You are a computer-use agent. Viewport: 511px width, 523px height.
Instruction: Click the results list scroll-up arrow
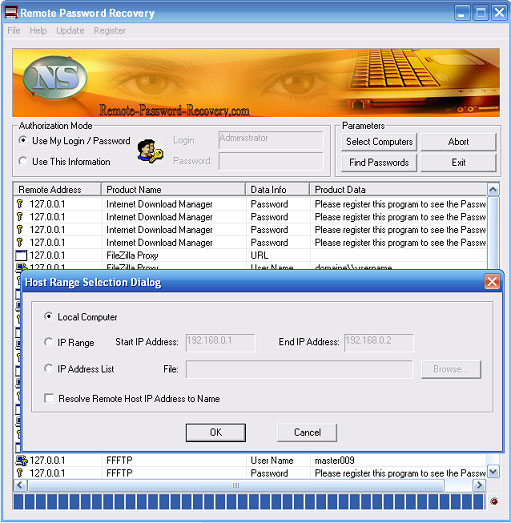tap(493, 190)
